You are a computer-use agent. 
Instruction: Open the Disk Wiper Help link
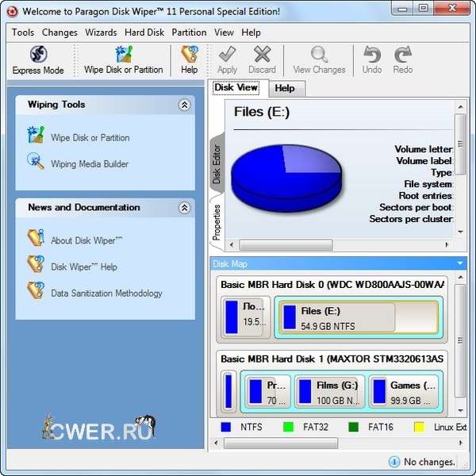84,267
